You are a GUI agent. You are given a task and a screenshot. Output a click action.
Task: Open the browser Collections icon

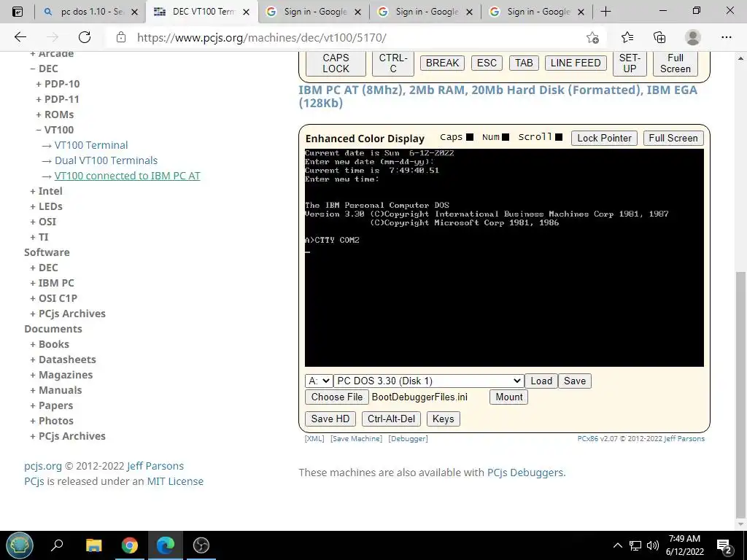point(659,37)
